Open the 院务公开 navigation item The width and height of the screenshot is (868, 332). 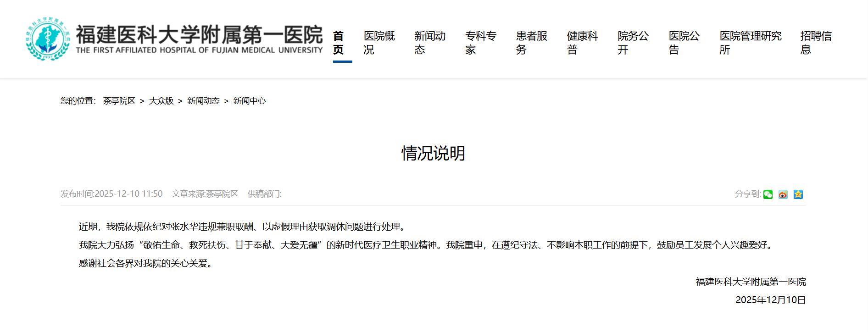(x=633, y=43)
